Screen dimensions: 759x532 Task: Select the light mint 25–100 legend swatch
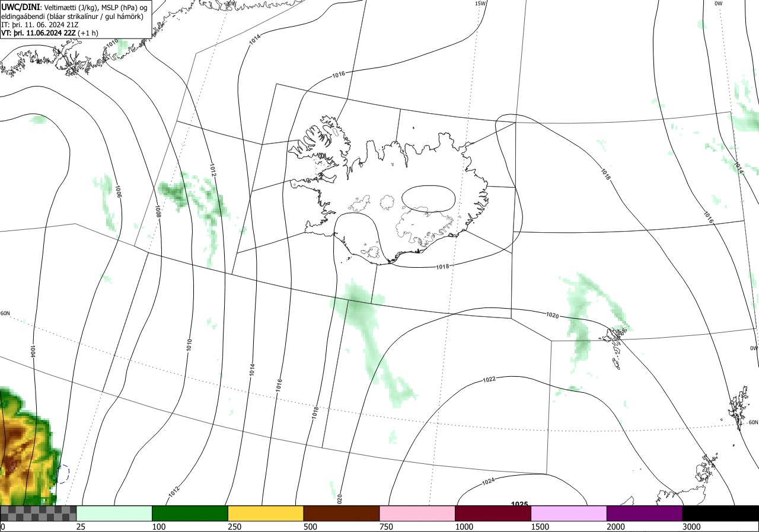pyautogui.click(x=114, y=513)
